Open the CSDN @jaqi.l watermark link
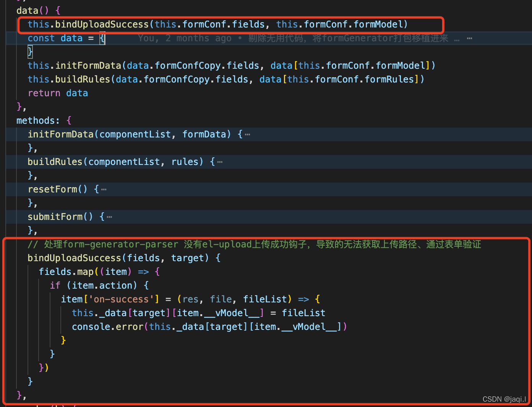Viewport: 532px width, 407px height. [504, 399]
